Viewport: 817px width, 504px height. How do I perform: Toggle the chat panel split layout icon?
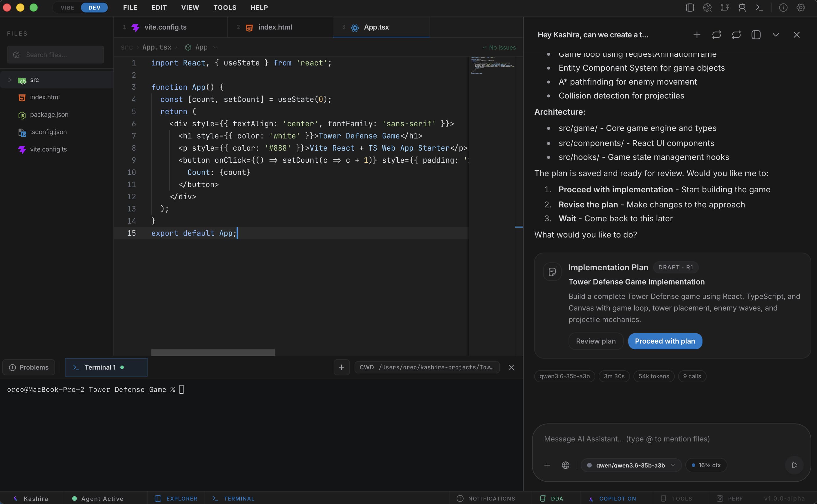tap(756, 35)
